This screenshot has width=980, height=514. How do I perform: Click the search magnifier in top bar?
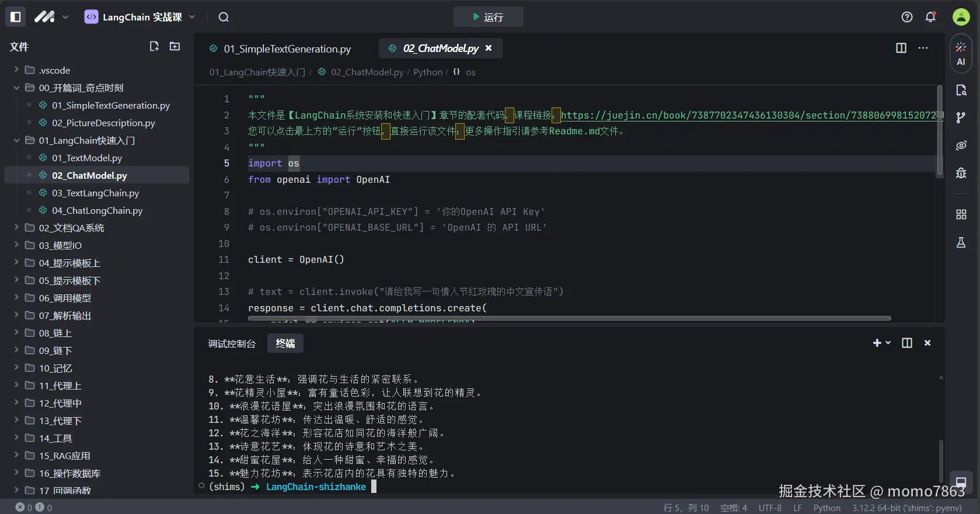click(x=224, y=17)
